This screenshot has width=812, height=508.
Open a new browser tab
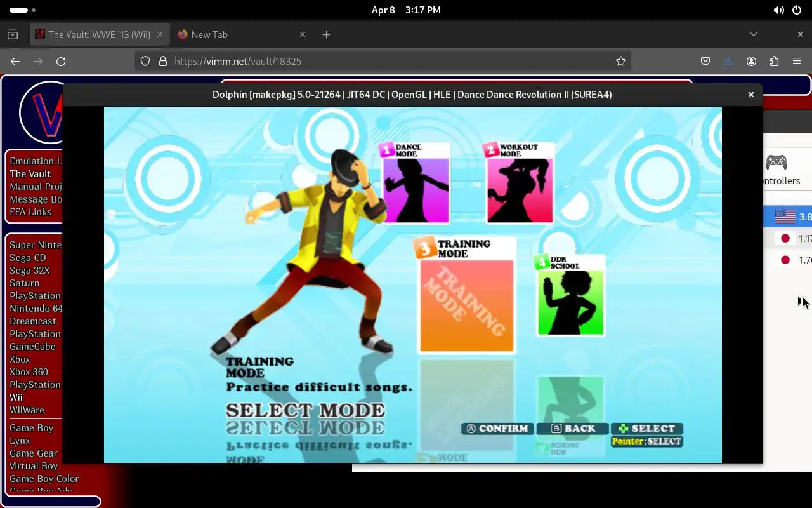click(326, 34)
